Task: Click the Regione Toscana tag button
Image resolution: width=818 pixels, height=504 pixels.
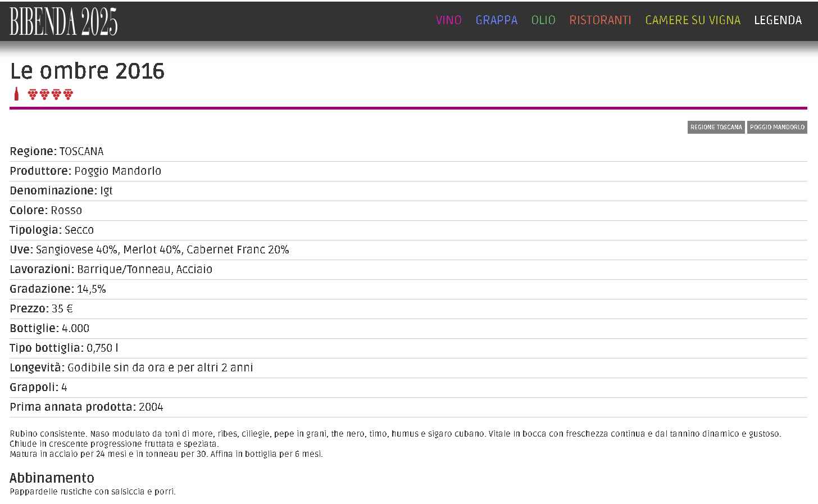Action: click(716, 128)
